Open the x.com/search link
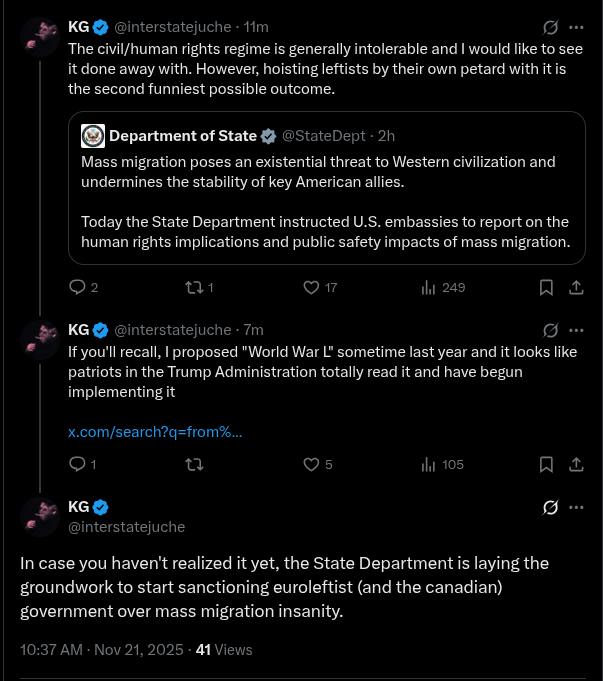Screen dimensions: 603x681 (155, 432)
